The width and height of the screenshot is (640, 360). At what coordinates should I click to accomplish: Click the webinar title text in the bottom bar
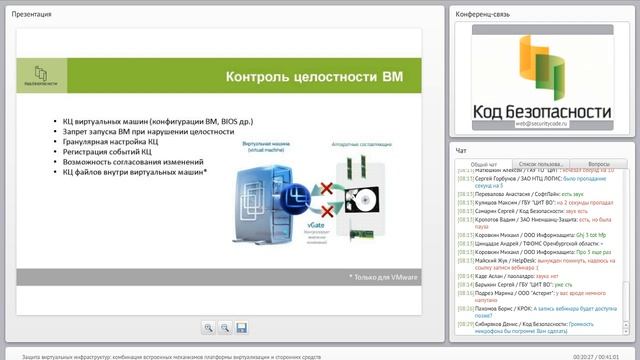pyautogui.click(x=171, y=357)
